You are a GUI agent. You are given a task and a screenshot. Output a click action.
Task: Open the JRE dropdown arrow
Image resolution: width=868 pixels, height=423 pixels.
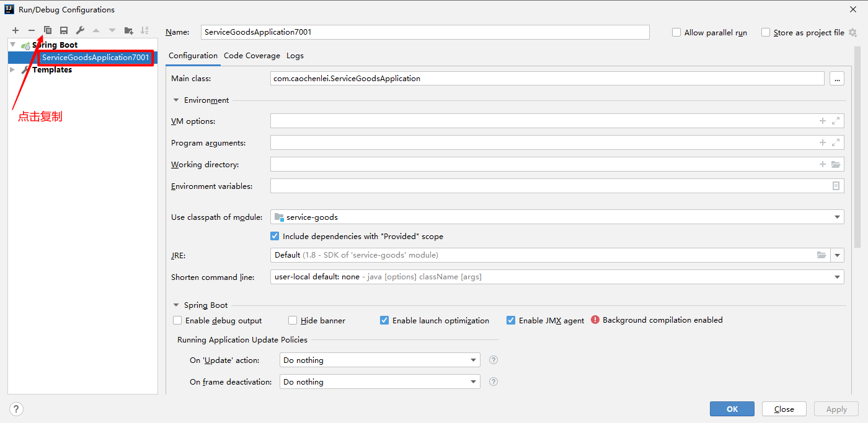click(838, 255)
